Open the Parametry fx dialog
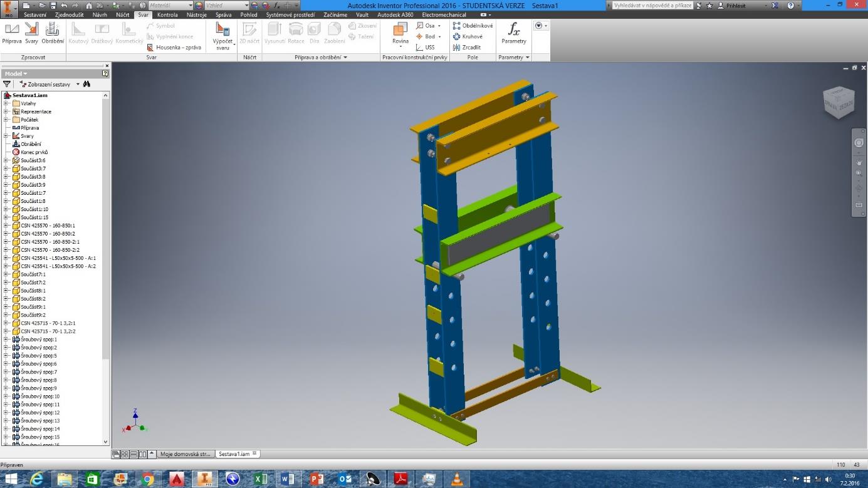Viewport: 868px width, 488px height. pyautogui.click(x=514, y=33)
